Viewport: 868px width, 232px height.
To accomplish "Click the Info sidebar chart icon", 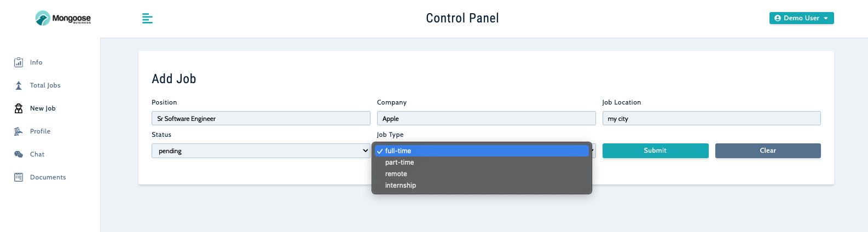I will click(19, 62).
